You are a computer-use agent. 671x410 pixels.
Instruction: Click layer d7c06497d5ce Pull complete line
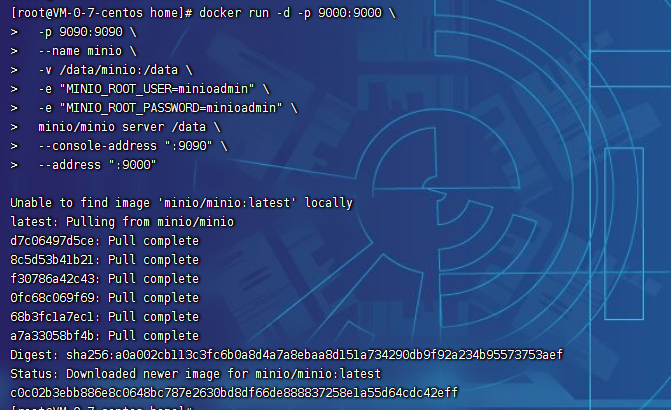click(x=105, y=241)
